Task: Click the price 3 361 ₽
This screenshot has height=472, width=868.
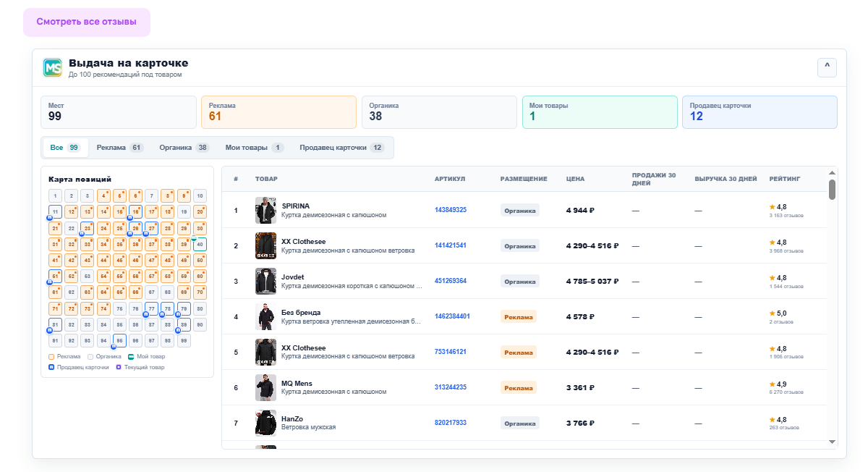Action: (x=579, y=387)
